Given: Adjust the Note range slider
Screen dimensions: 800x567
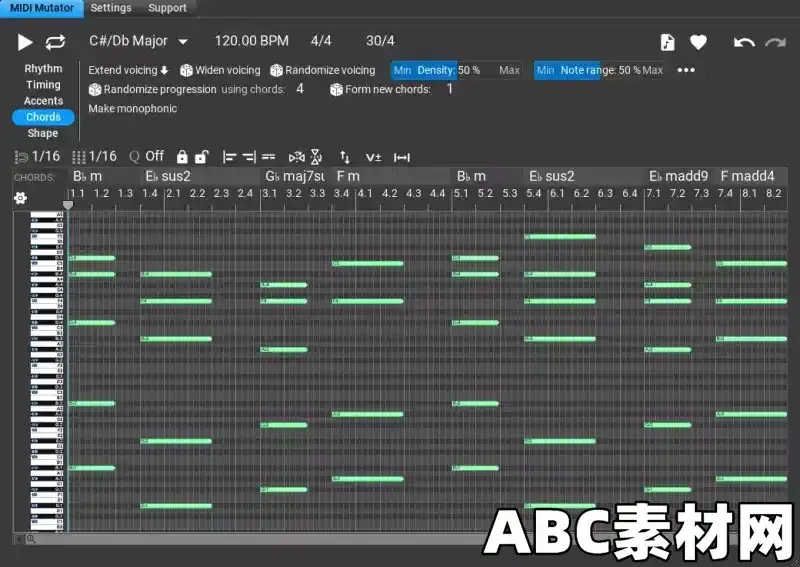Looking at the screenshot, I should click(x=599, y=70).
